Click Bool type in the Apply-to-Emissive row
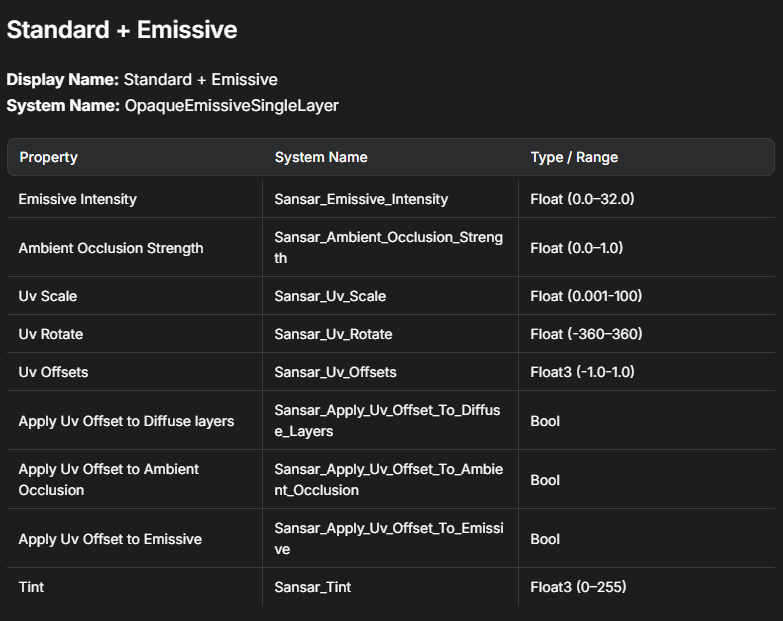Screen dimensions: 783x621 pyautogui.click(x=545, y=539)
